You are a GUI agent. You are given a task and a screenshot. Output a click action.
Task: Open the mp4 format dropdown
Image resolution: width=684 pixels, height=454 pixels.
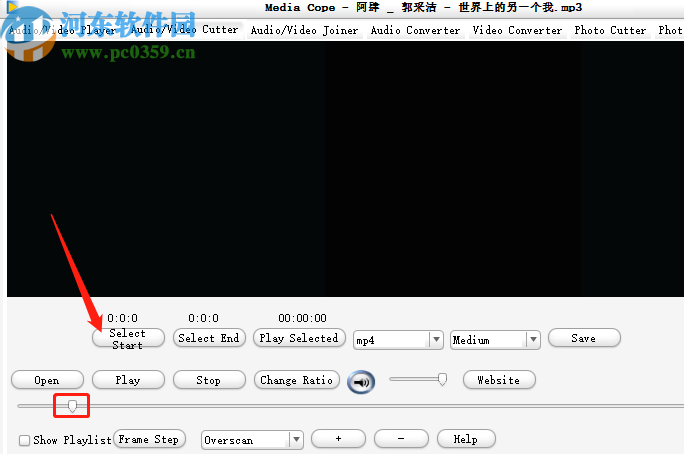tap(398, 340)
